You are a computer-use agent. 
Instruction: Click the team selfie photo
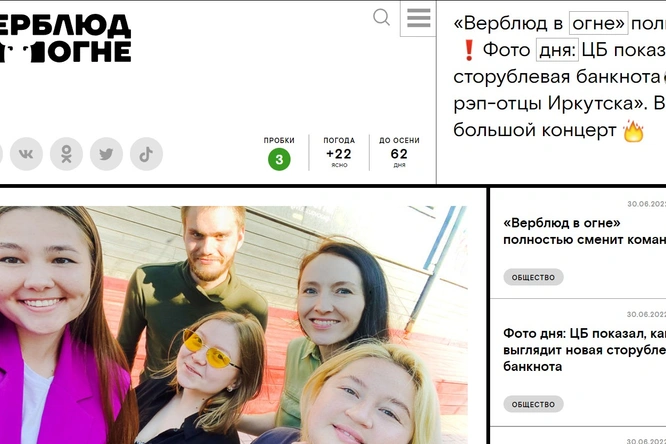coord(233,325)
